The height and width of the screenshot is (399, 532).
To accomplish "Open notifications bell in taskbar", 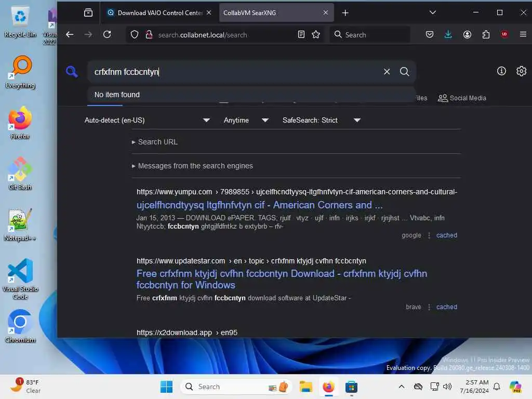I will 497,387.
